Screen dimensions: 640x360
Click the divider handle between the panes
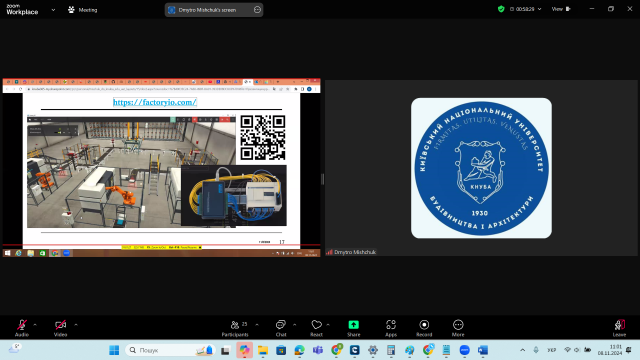click(322, 179)
